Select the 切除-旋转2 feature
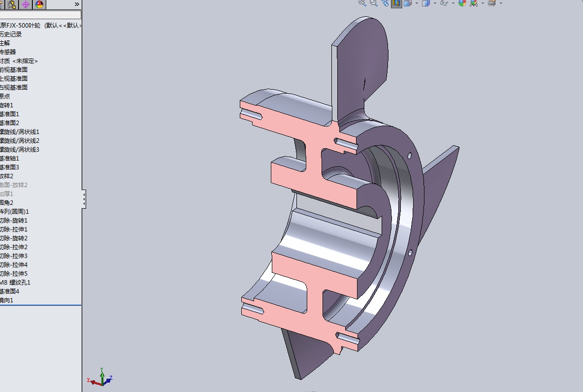 point(14,238)
